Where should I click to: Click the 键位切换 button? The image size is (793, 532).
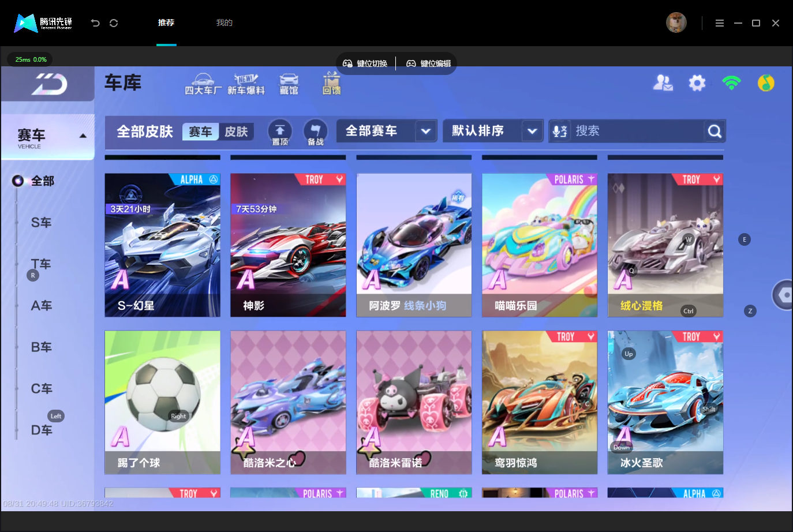pyautogui.click(x=365, y=63)
